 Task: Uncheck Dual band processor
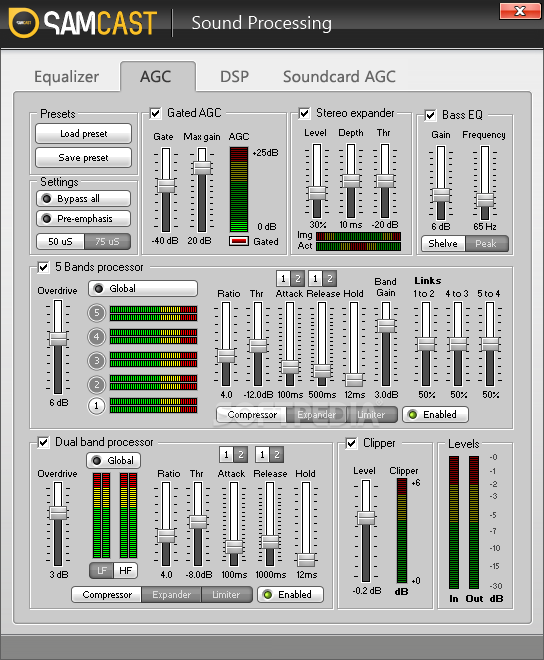[43, 442]
